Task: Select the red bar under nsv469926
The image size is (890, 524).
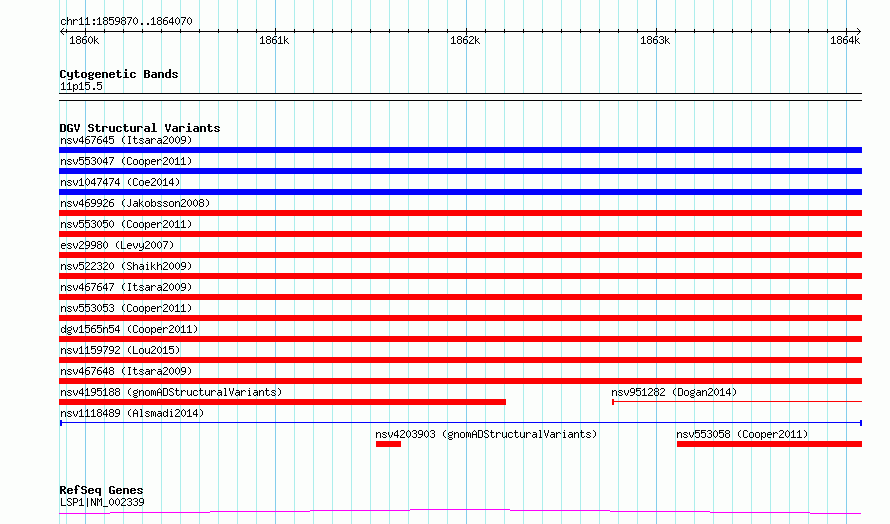Action: [x=460, y=213]
